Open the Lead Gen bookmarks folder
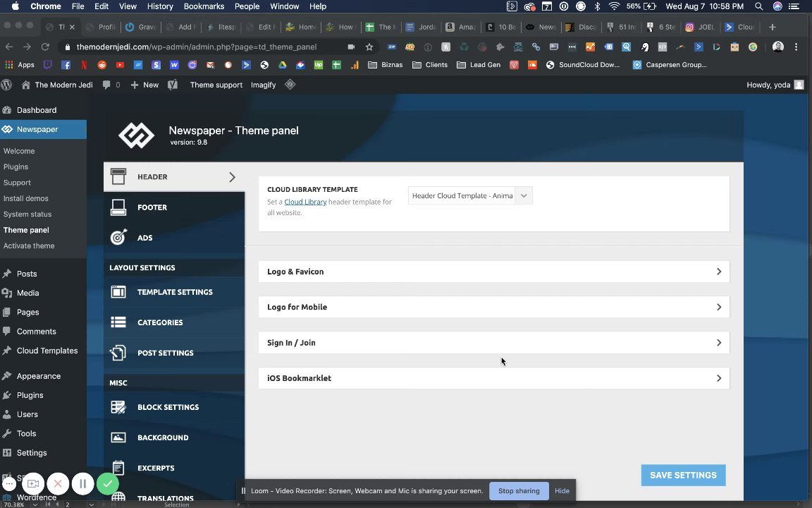 point(479,65)
